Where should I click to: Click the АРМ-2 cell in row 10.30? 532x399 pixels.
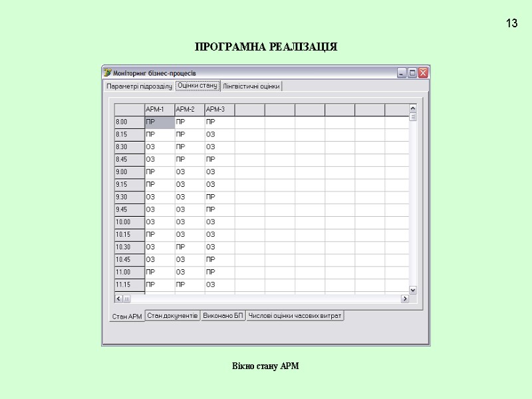tap(190, 248)
